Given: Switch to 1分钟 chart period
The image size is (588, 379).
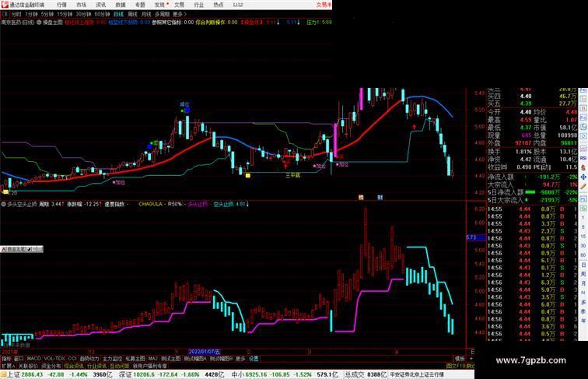Looking at the screenshot, I should coord(31,14).
